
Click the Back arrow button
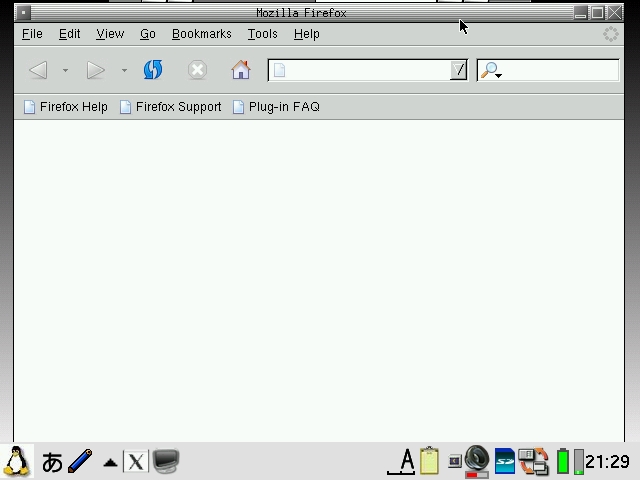pyautogui.click(x=39, y=70)
